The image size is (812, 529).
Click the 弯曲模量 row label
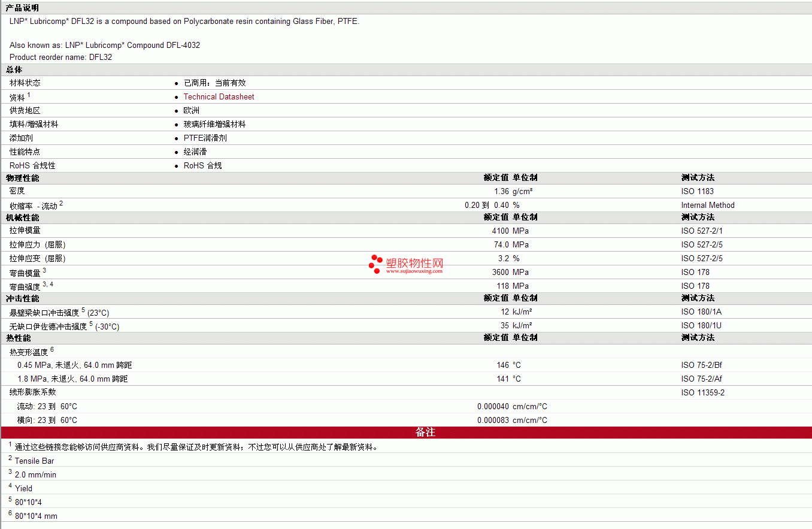pyautogui.click(x=28, y=273)
